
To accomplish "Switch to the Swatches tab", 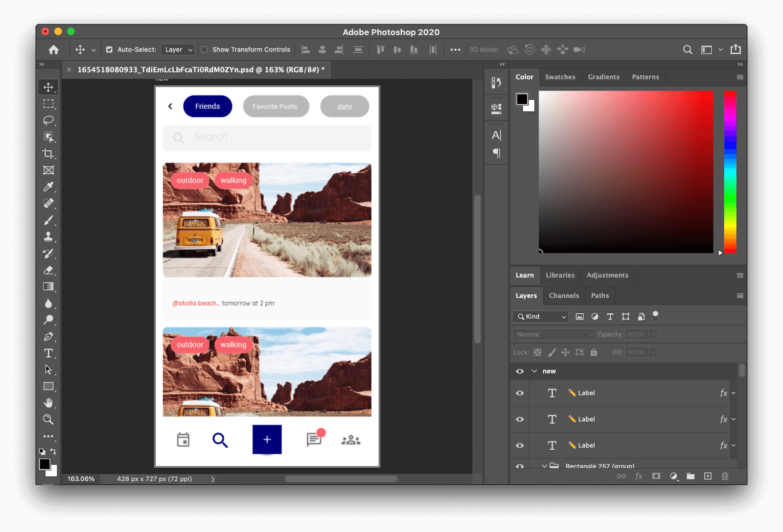I will point(560,77).
